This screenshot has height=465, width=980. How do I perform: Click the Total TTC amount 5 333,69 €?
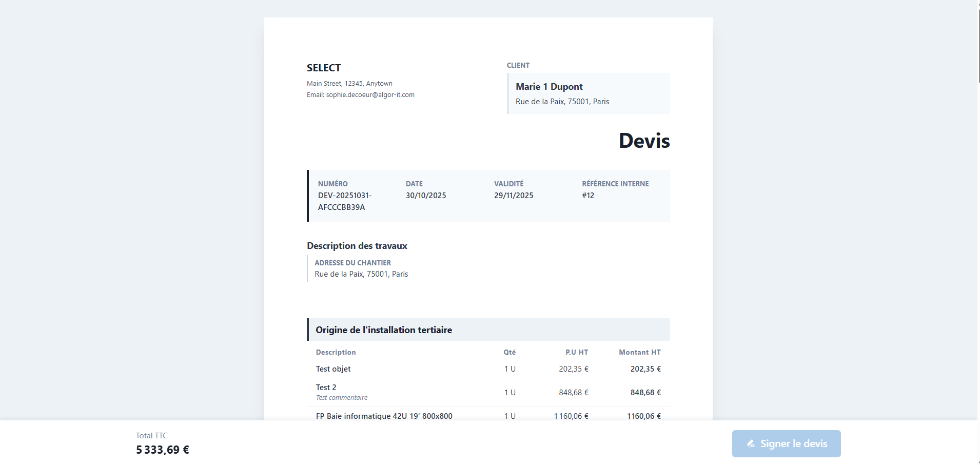163,450
